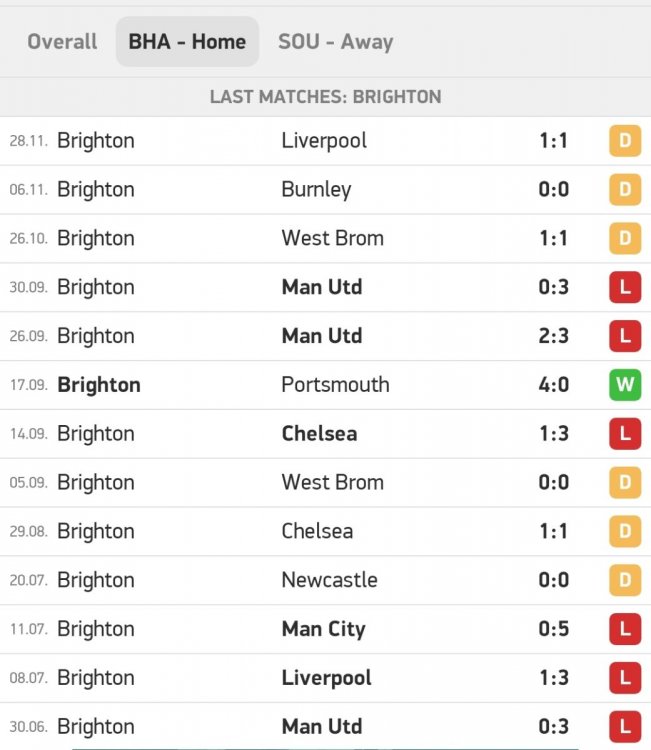
Task: Open the SOU - Away tab
Action: [335, 42]
